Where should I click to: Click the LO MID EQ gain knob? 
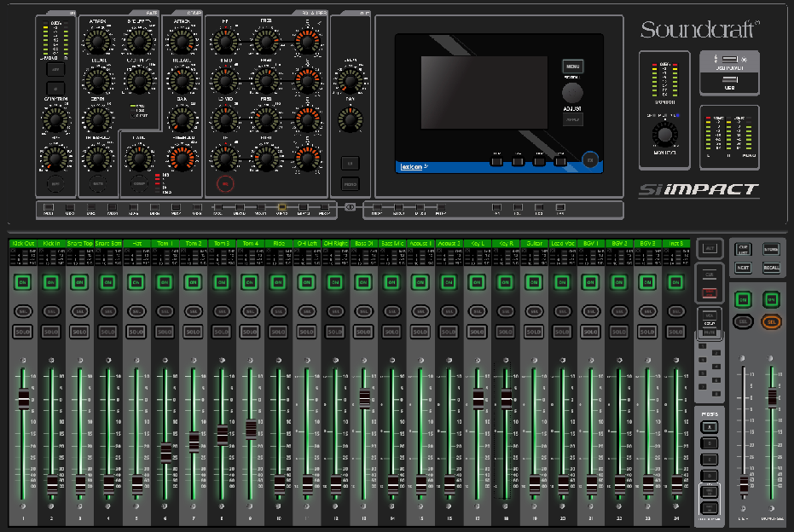coord(225,120)
